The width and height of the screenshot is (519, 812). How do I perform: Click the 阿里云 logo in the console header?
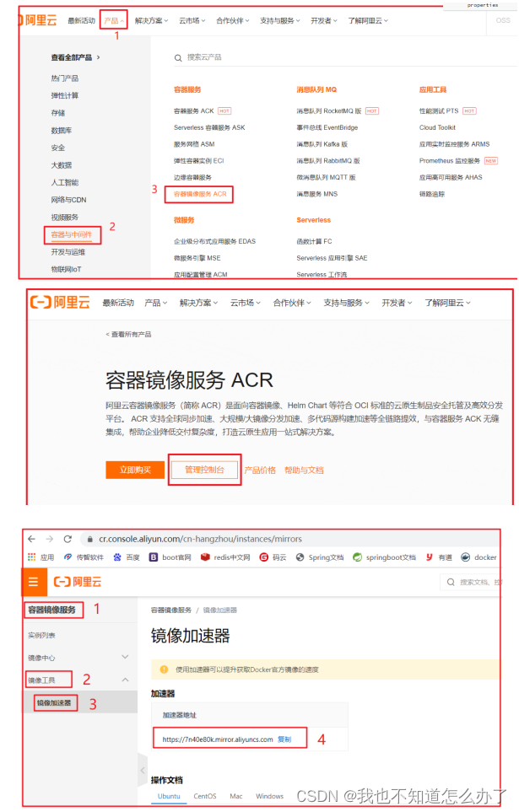tap(78, 582)
